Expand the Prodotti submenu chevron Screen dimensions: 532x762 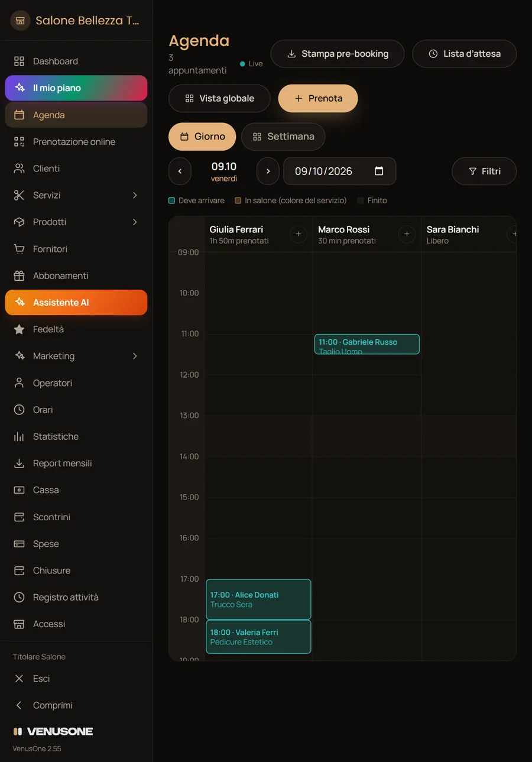(135, 222)
